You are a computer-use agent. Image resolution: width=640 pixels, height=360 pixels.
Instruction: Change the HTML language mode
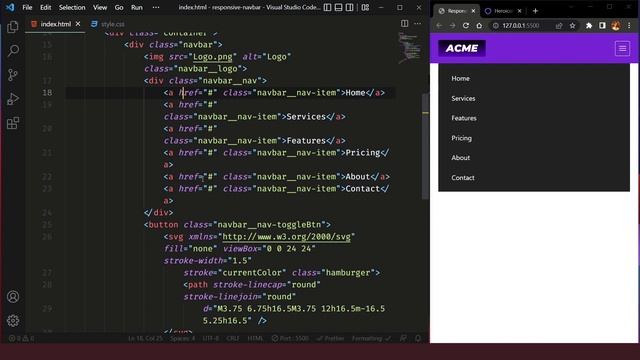click(x=256, y=338)
